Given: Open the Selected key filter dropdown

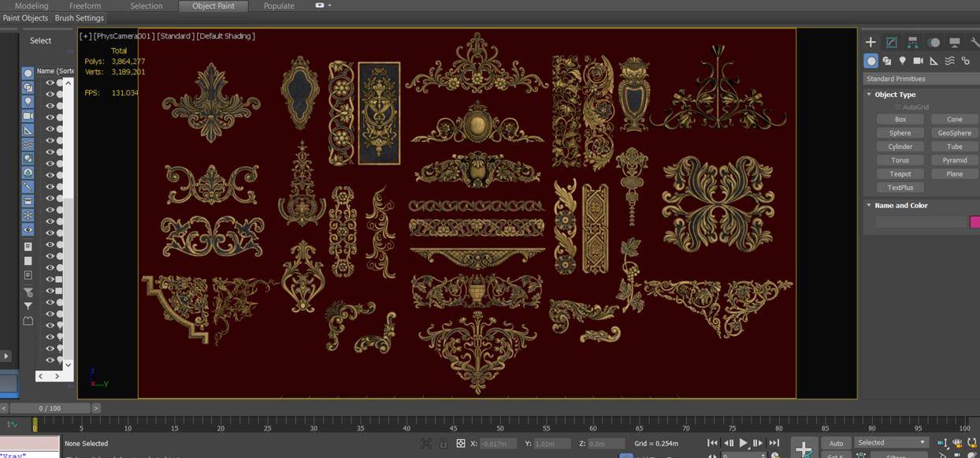Looking at the screenshot, I should coord(891,443).
